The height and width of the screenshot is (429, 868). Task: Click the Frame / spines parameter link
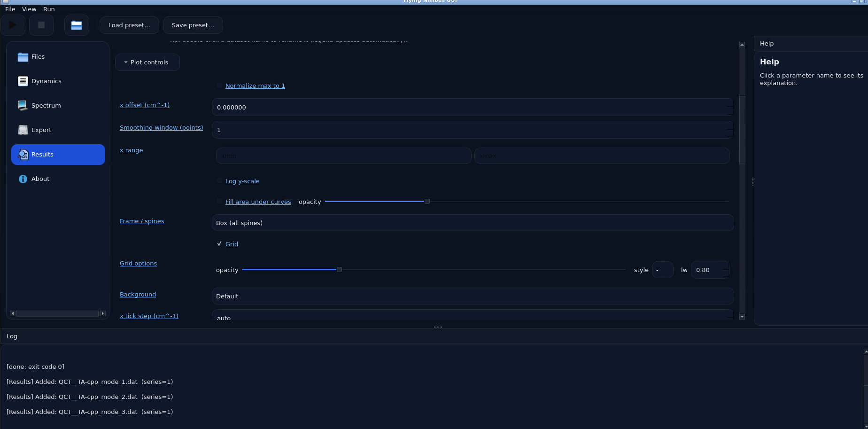coord(142,221)
